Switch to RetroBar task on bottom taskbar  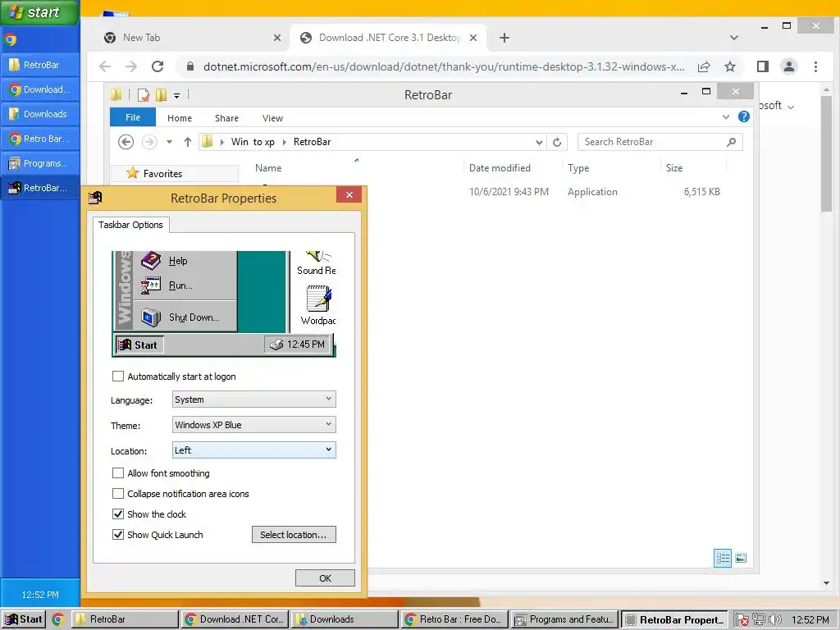point(125,619)
